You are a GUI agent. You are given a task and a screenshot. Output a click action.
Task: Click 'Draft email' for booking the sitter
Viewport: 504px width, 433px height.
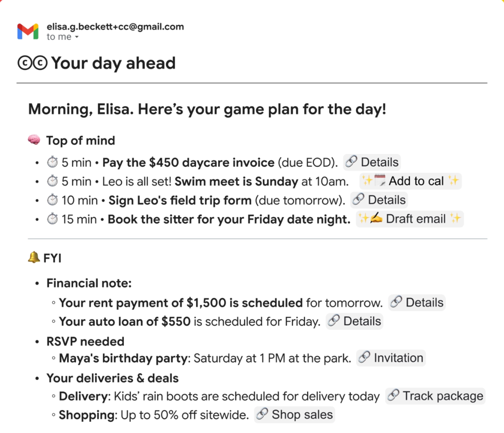[410, 219]
